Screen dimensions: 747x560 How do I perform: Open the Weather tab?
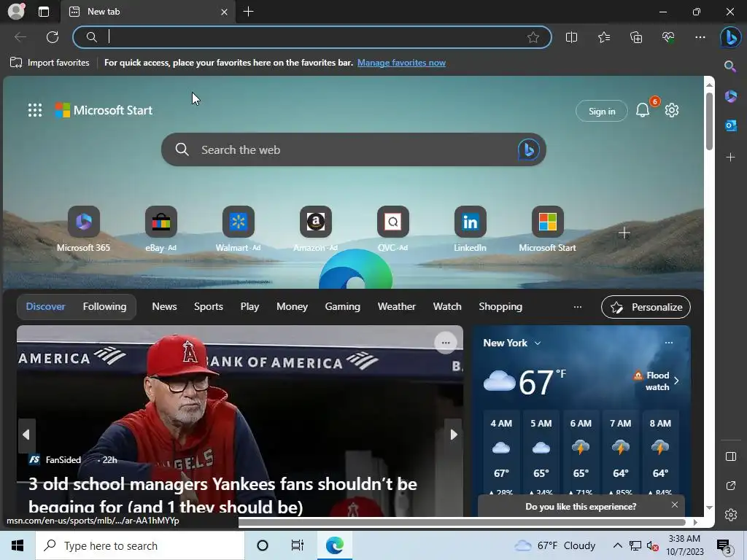click(x=396, y=307)
